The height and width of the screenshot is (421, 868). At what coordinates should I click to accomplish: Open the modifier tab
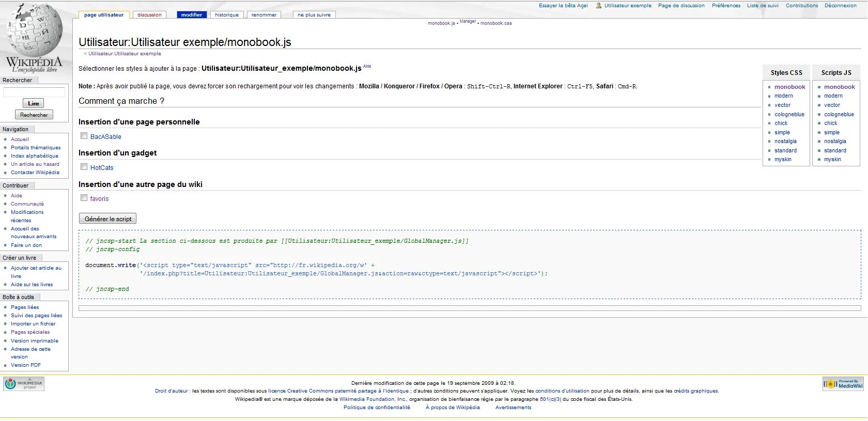coord(192,15)
